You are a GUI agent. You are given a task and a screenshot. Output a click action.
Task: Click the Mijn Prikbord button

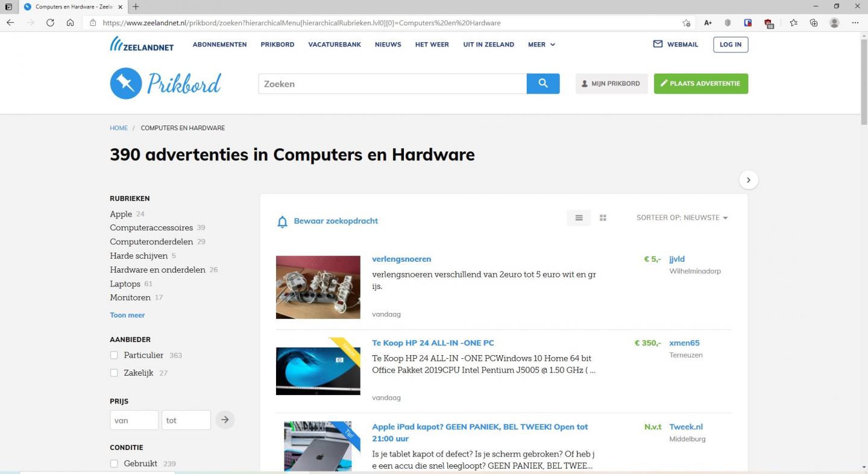[611, 84]
